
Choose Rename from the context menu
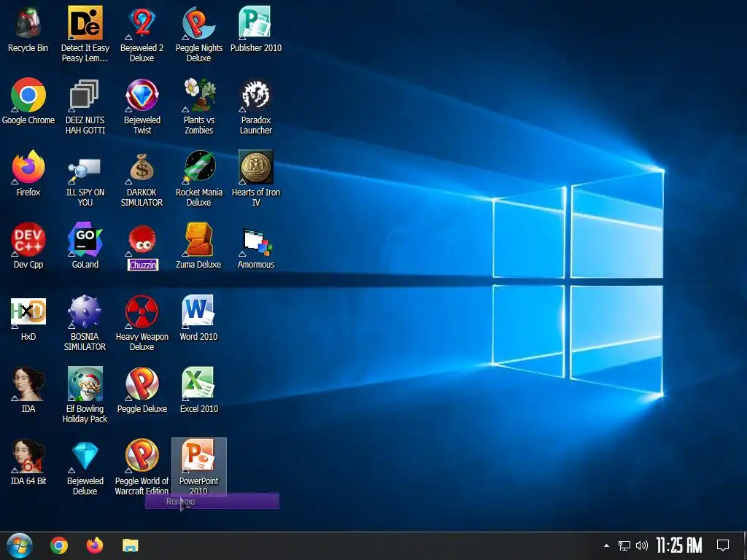212,502
